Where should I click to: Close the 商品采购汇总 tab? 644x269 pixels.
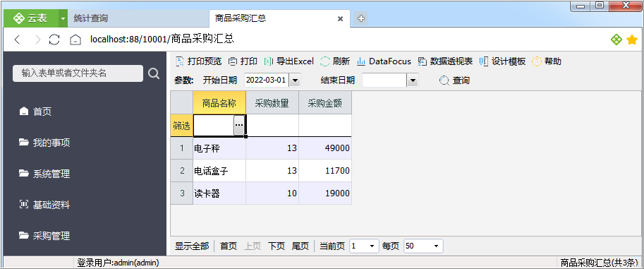point(340,18)
